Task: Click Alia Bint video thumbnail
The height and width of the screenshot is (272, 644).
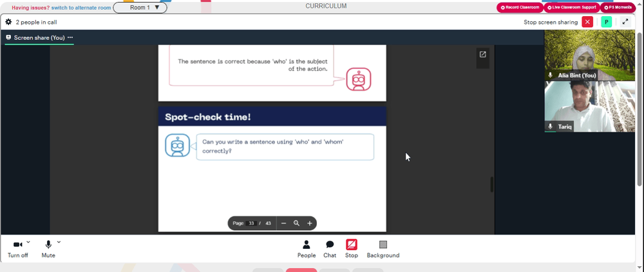Action: click(x=589, y=55)
